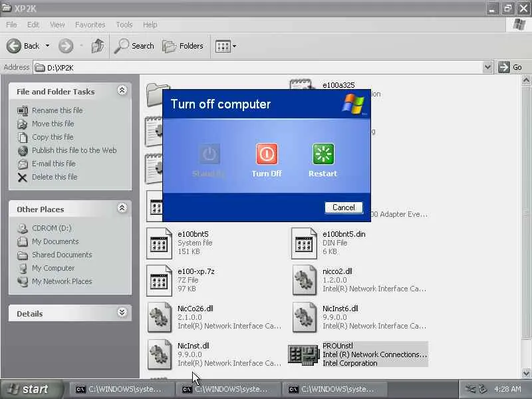This screenshot has width=532, height=399.
Task: Cancel the Turn off computer dialog
Action: [343, 207]
